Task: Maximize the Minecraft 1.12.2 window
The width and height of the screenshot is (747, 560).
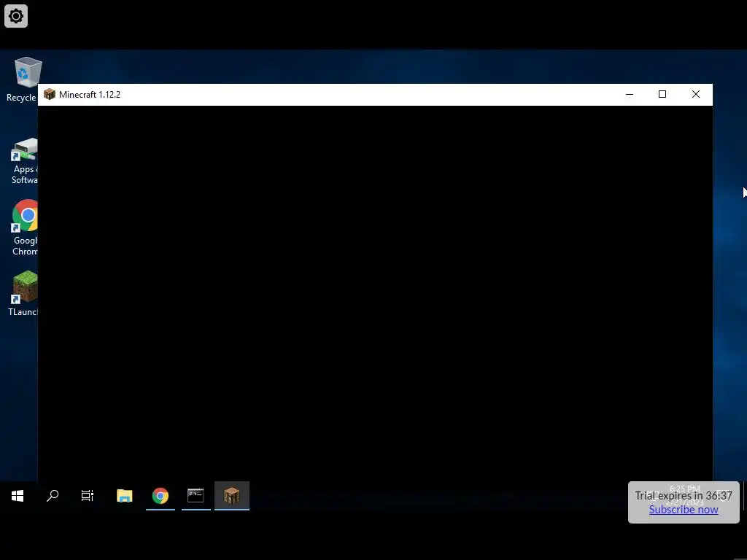Action: coord(662,94)
